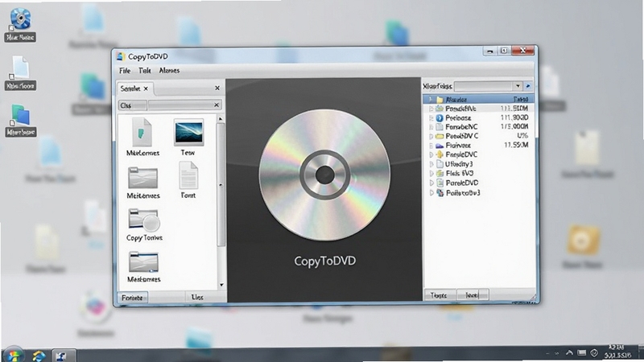Click the blue arrow button next to the combo box
The height and width of the screenshot is (362, 644).
[528, 86]
